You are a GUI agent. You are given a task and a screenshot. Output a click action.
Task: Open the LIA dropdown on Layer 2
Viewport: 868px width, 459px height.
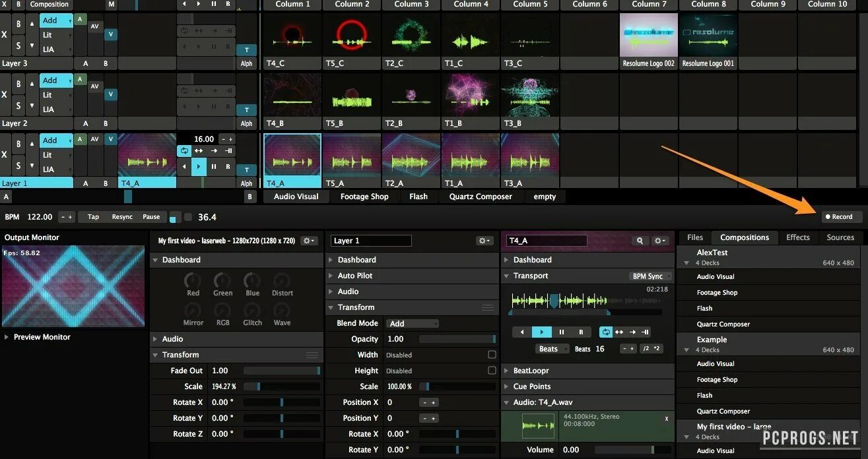pos(56,109)
